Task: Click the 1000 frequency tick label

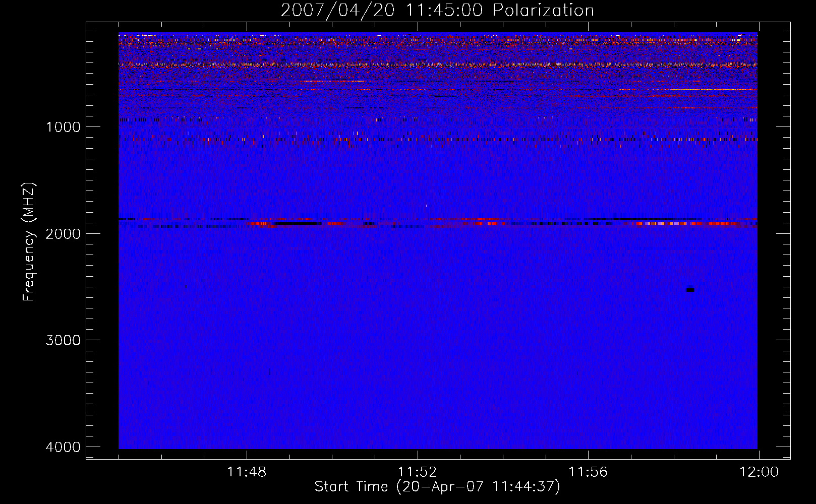Action: click(x=63, y=127)
